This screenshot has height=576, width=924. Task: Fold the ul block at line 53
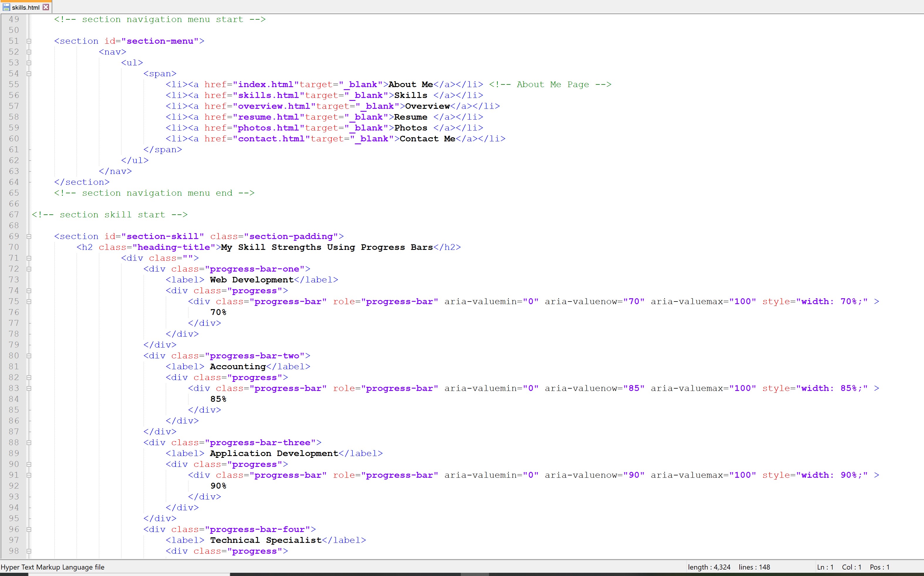[x=29, y=63]
